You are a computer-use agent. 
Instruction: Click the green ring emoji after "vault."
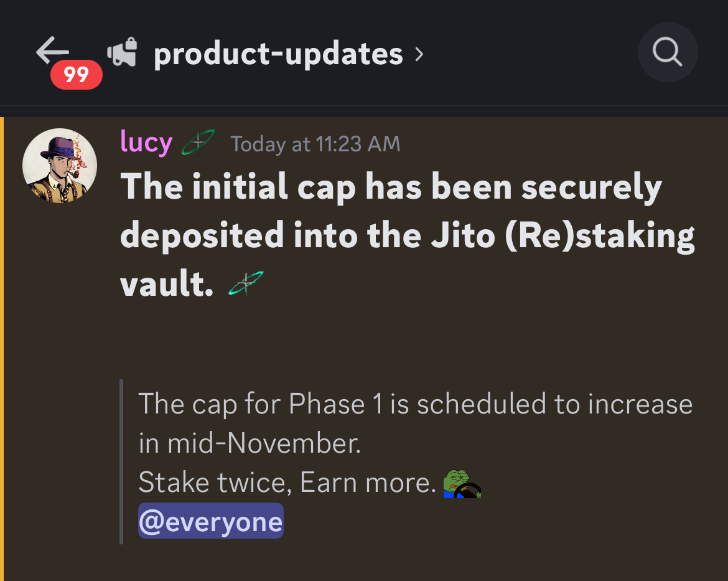click(246, 283)
